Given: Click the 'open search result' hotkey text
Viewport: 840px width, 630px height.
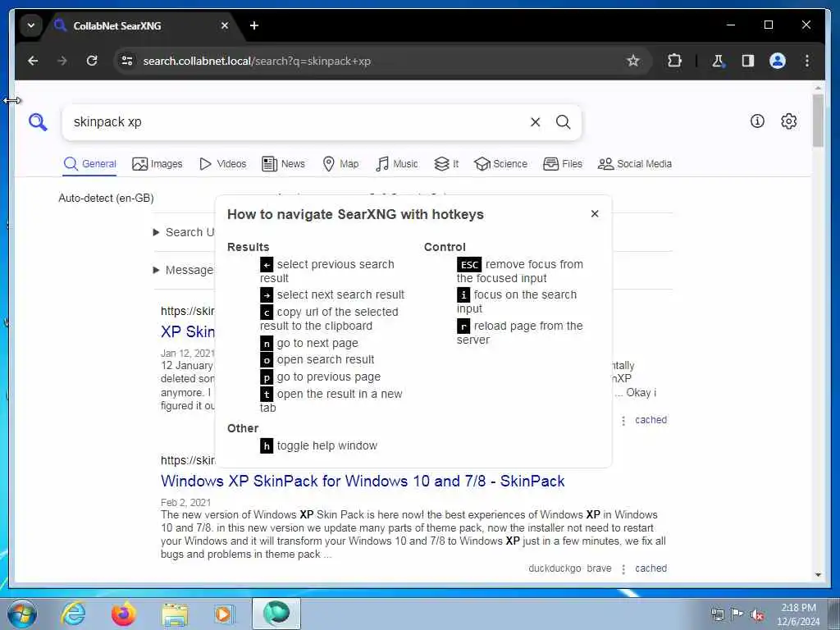Looking at the screenshot, I should 325,360.
